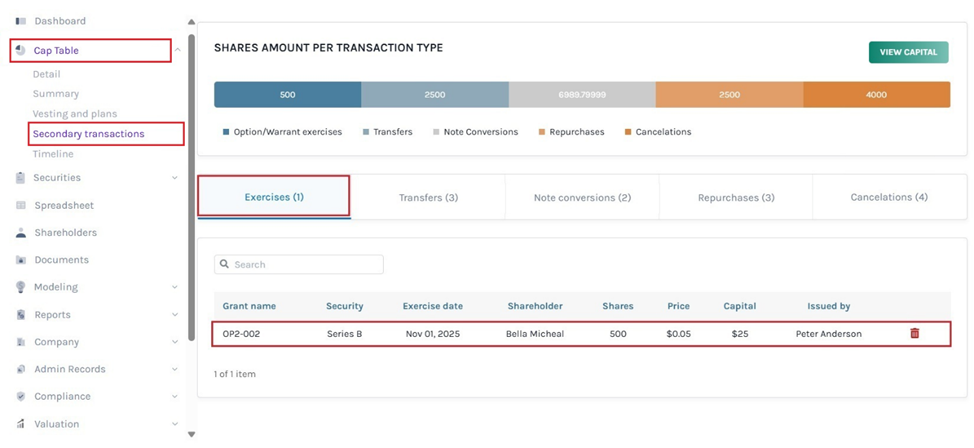Click the Dashboard sidebar icon
Screen dimensions: 974x448
tap(20, 21)
